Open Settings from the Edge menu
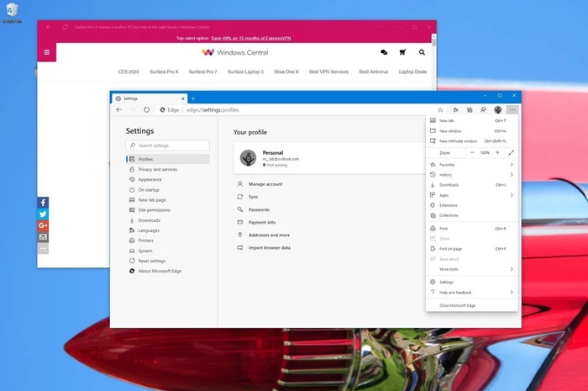This screenshot has height=391, width=588. point(472,283)
